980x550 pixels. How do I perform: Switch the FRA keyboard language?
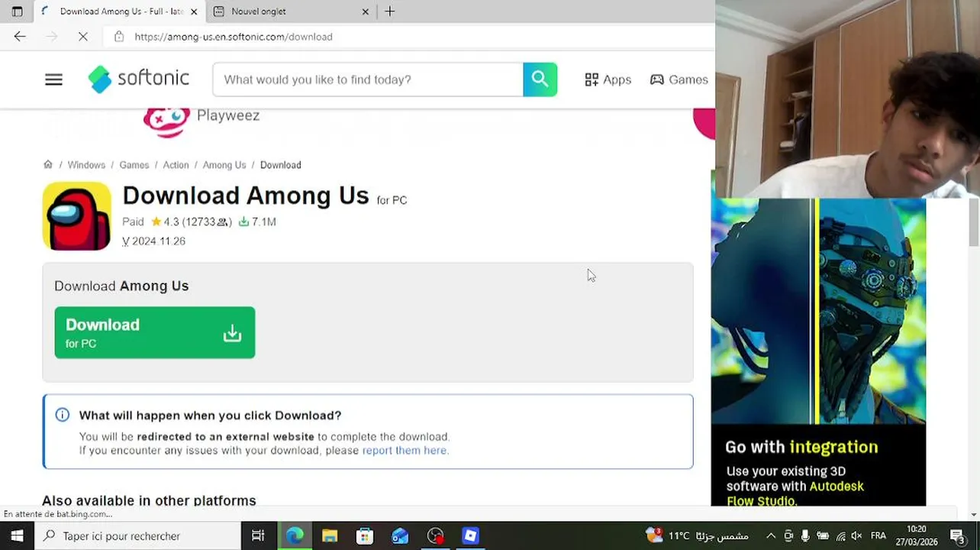pyautogui.click(x=878, y=536)
